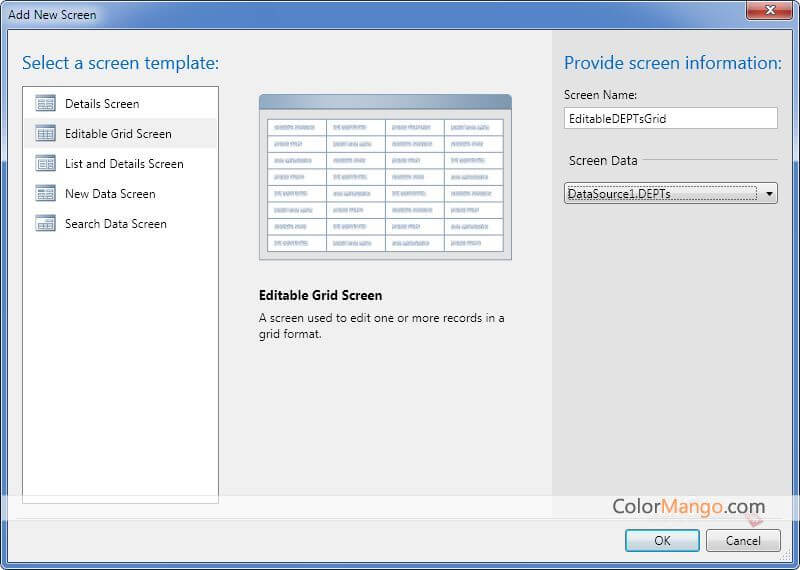
Task: Open the DataSource1.DEPTs combo box
Action: point(660,193)
